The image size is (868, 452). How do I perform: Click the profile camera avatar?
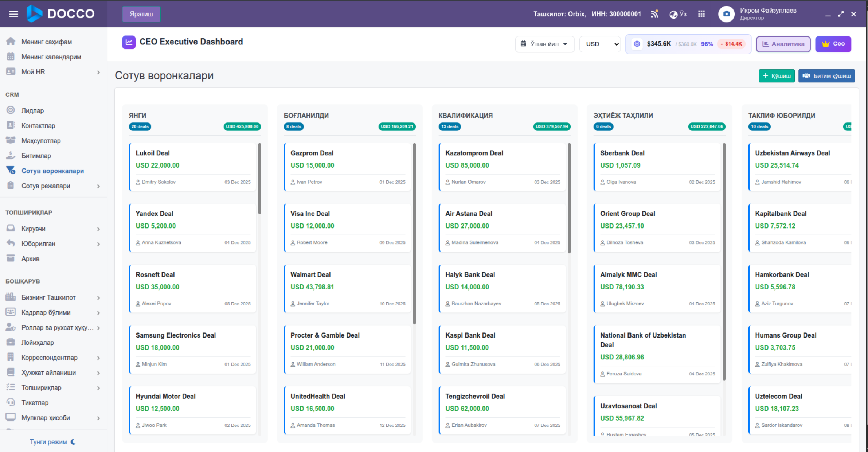click(x=726, y=14)
